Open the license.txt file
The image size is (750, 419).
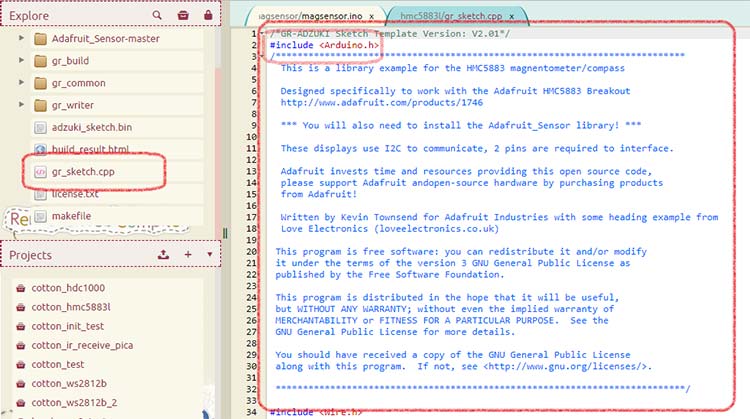(118, 194)
